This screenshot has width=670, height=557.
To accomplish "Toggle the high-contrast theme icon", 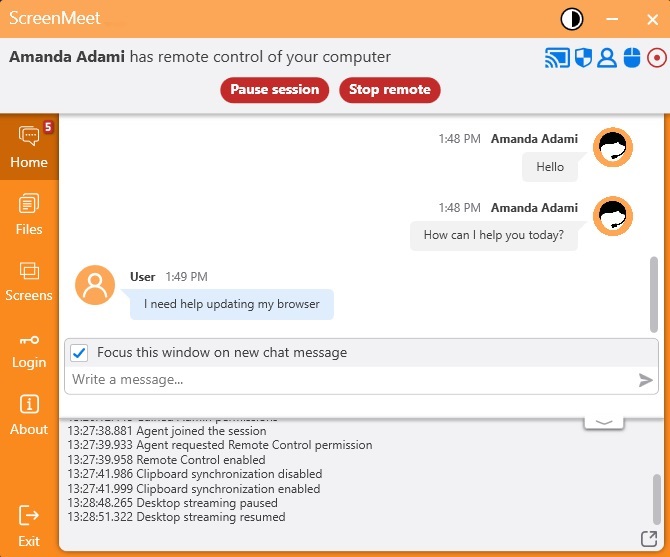I will (x=571, y=19).
